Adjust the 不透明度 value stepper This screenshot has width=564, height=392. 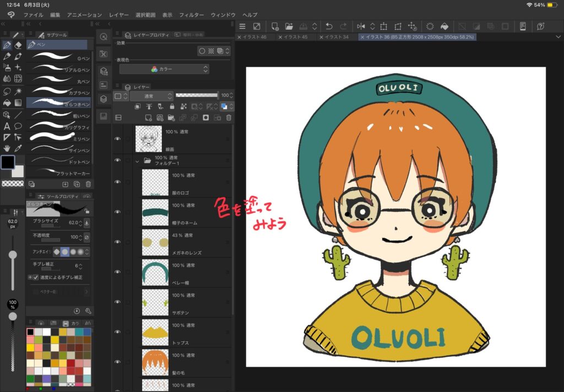tap(80, 237)
